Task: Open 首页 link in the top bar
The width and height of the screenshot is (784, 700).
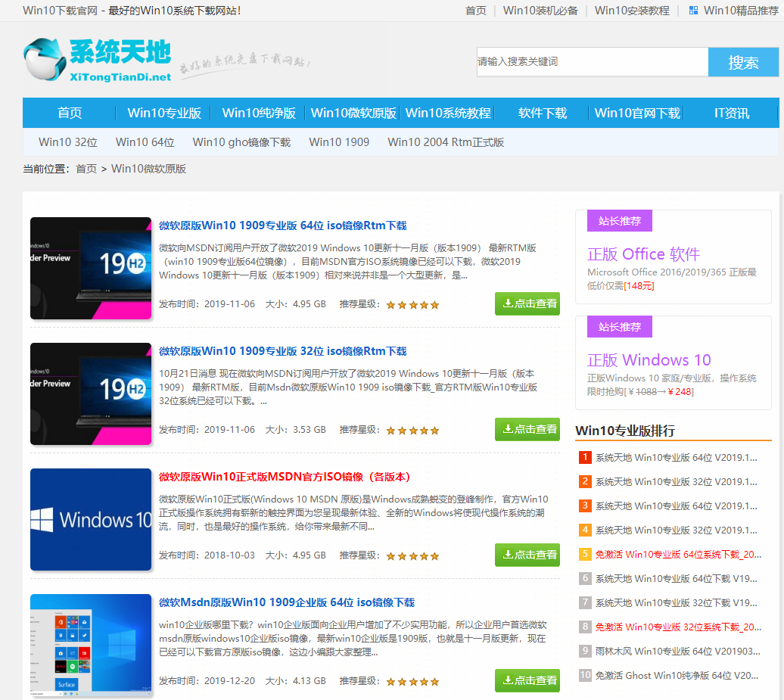Action: point(475,11)
